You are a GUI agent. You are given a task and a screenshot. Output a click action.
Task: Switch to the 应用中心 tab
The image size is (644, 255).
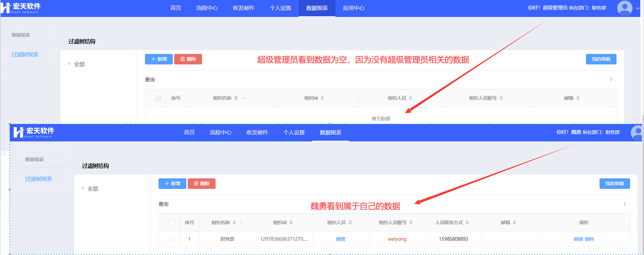(353, 8)
